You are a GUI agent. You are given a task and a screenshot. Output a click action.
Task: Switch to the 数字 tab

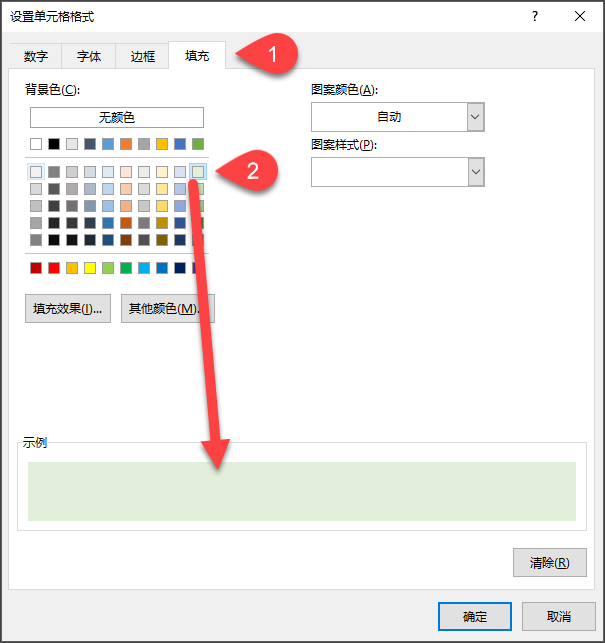tap(36, 57)
